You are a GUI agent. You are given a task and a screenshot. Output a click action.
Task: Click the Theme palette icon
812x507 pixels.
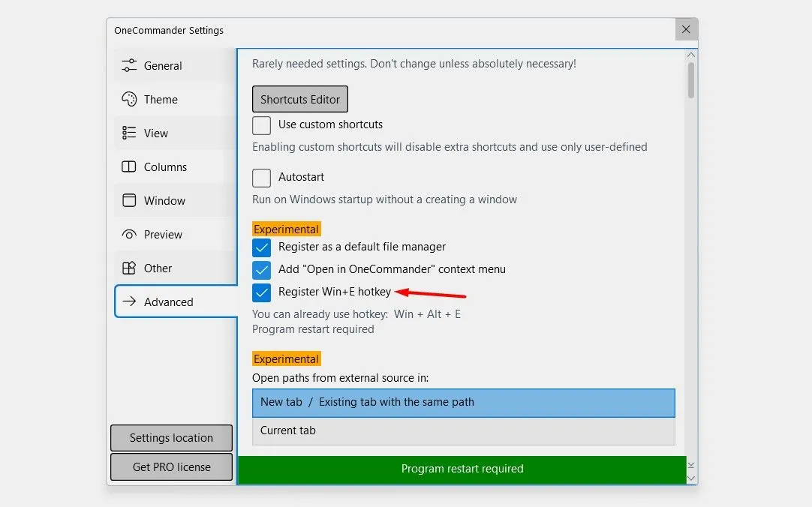[x=129, y=99]
